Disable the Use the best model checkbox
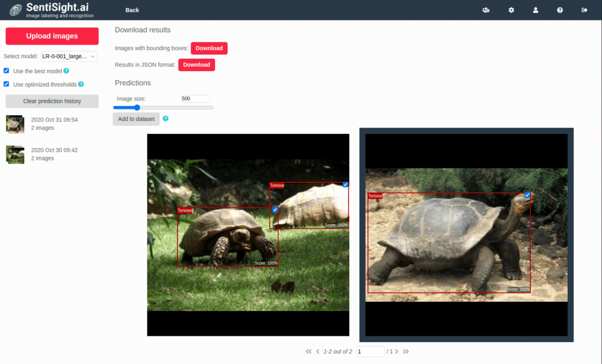Image resolution: width=602 pixels, height=364 pixels. click(x=6, y=72)
